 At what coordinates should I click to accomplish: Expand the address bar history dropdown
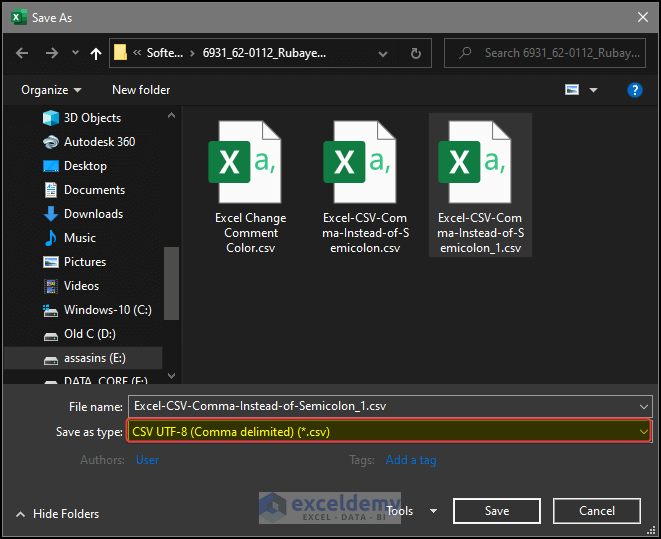(383, 54)
